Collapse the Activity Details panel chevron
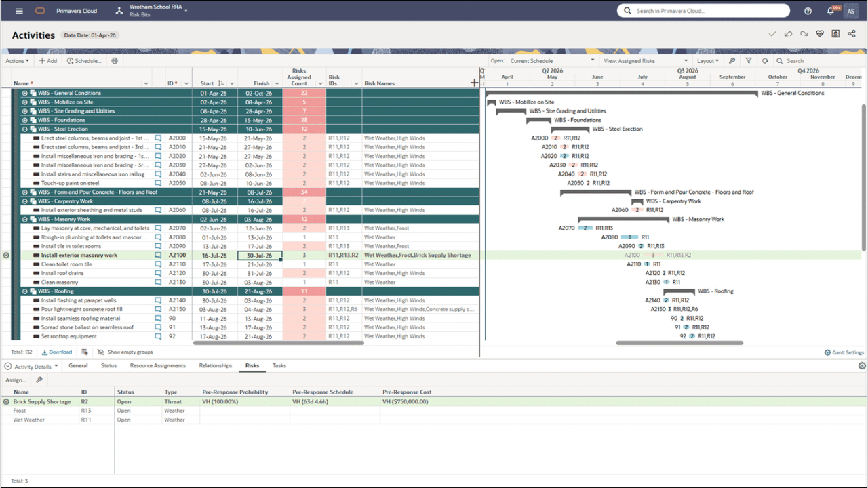The image size is (868, 488). (7, 366)
